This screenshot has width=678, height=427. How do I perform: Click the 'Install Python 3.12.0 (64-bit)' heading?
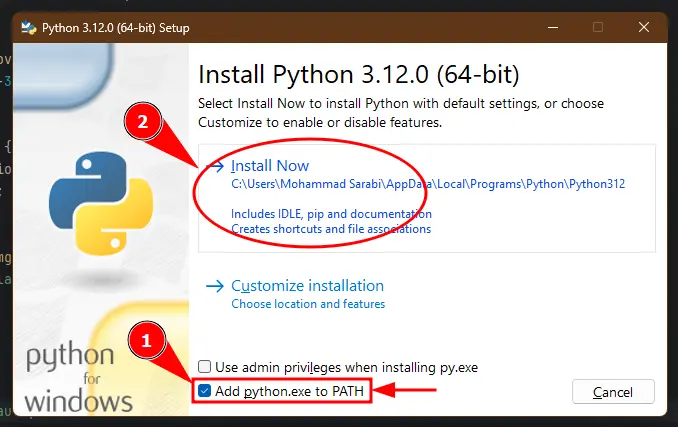pos(358,74)
